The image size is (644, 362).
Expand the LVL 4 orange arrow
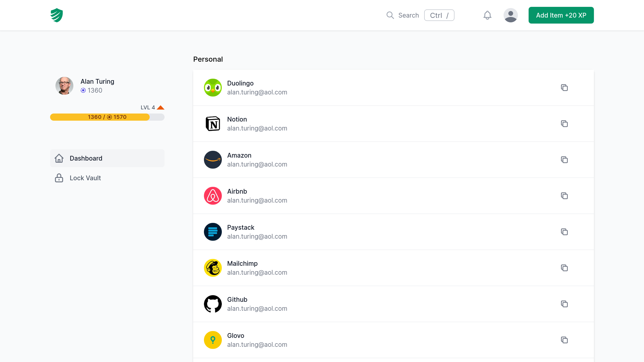click(x=161, y=108)
